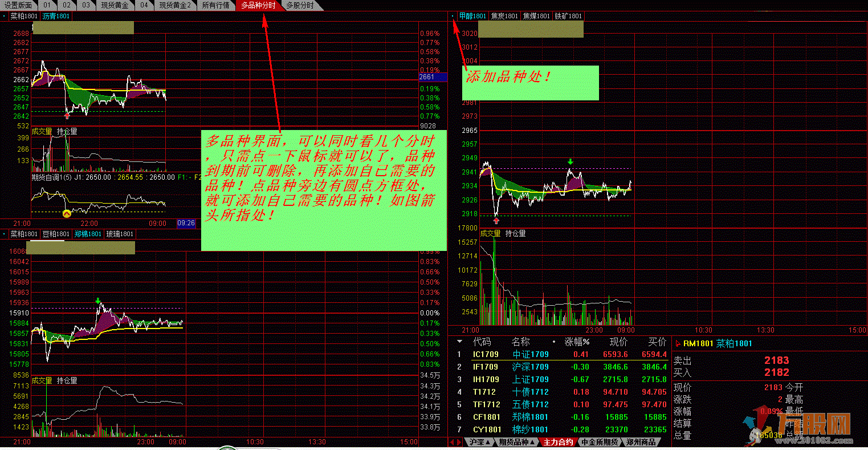Select 郑棉1801 in the bottom-left chart
The height and width of the screenshot is (450, 868).
pyautogui.click(x=88, y=234)
